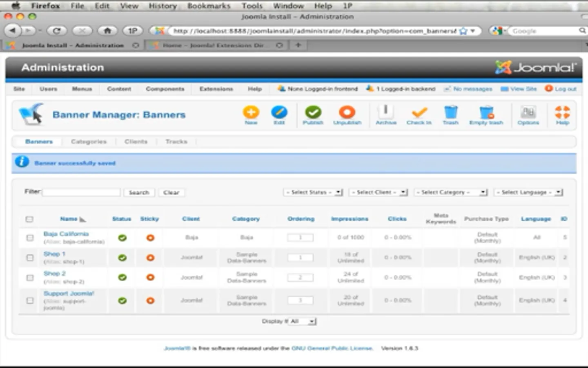Open the Select Language dropdown

528,192
